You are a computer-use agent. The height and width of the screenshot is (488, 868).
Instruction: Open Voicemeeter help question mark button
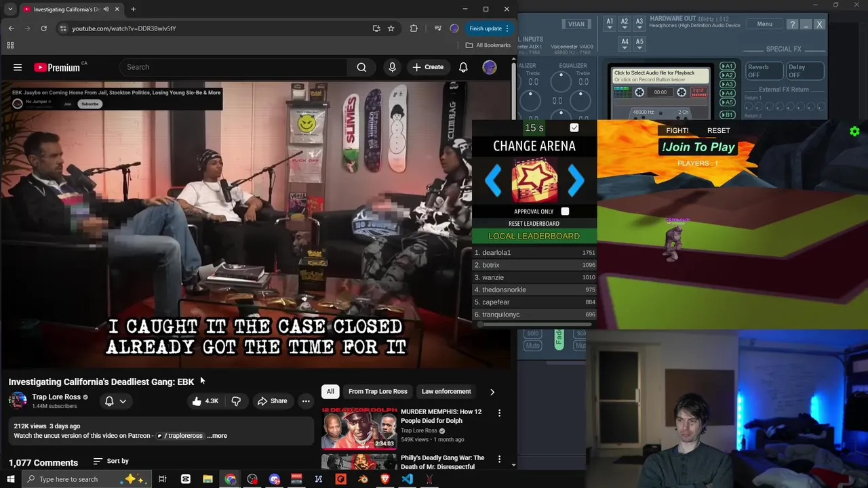click(792, 24)
